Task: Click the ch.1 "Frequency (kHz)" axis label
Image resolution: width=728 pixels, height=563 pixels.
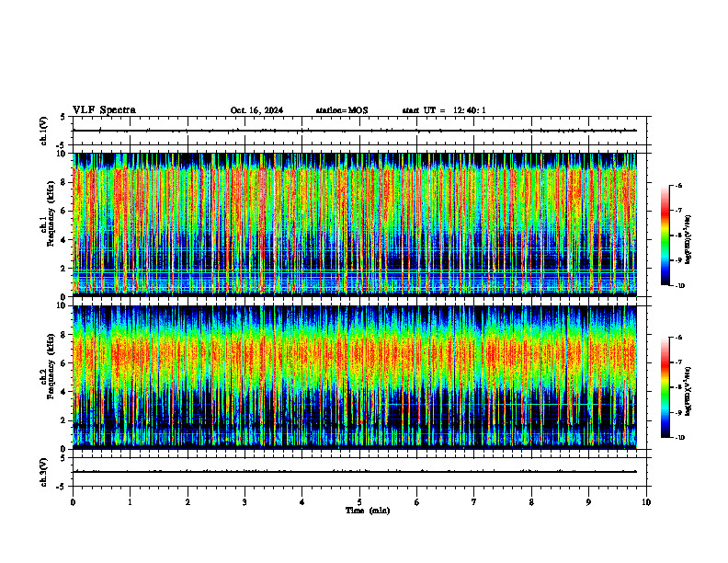Action: coord(51,213)
